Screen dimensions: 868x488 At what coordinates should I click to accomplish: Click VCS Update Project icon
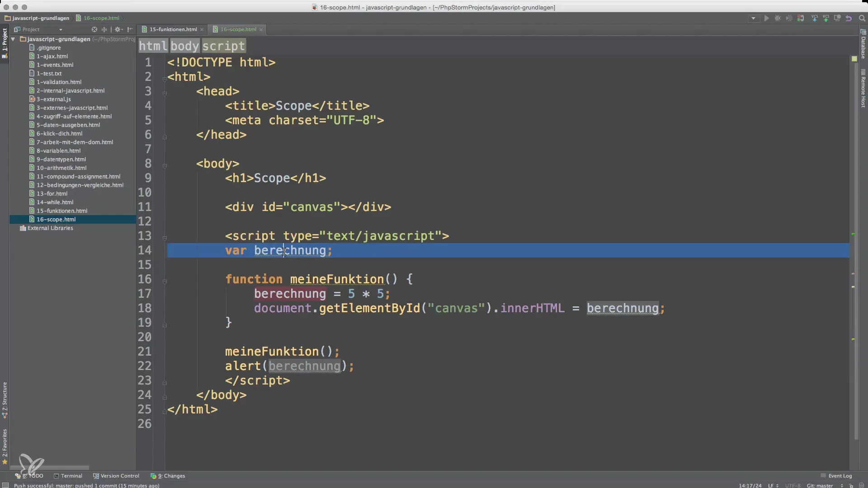pyautogui.click(x=815, y=19)
